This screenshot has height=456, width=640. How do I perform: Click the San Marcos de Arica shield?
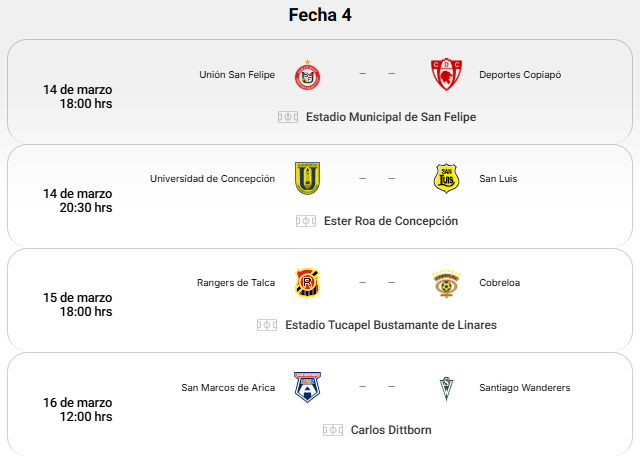tap(307, 387)
